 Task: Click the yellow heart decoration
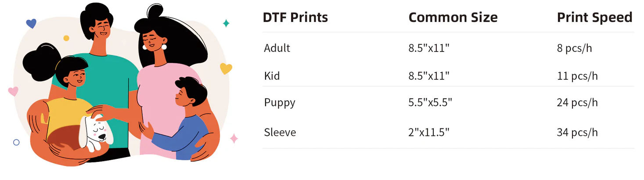[226, 69]
